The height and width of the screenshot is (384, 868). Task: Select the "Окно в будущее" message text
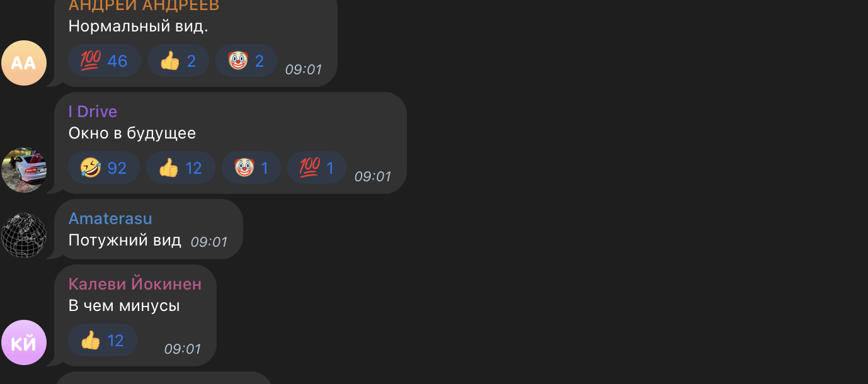[x=132, y=133]
